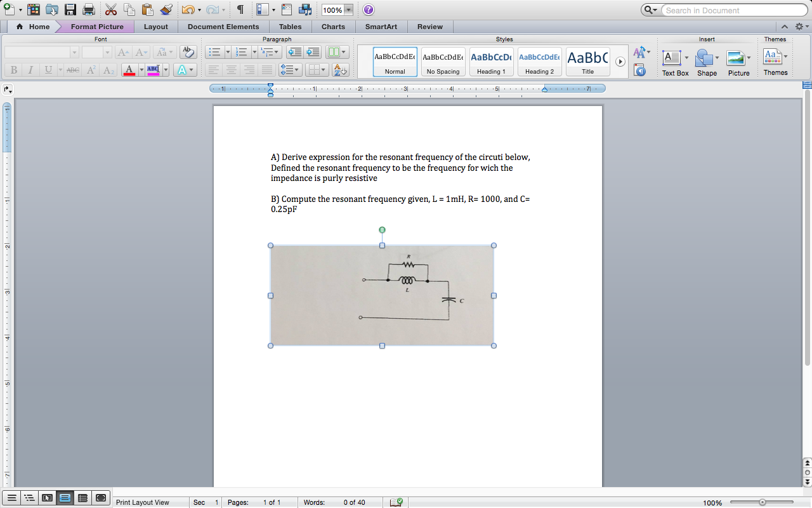Click the zoom slider in status bar
The width and height of the screenshot is (812, 508).
pyautogui.click(x=763, y=502)
